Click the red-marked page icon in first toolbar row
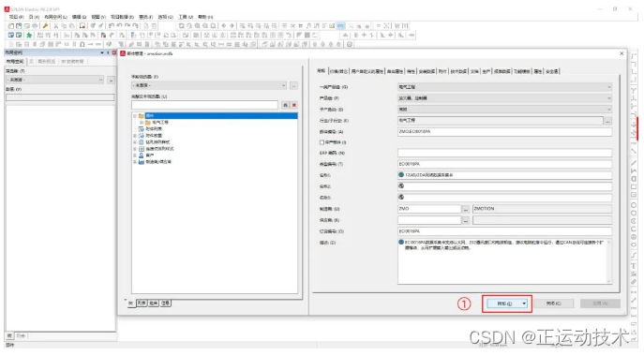 (82, 26)
